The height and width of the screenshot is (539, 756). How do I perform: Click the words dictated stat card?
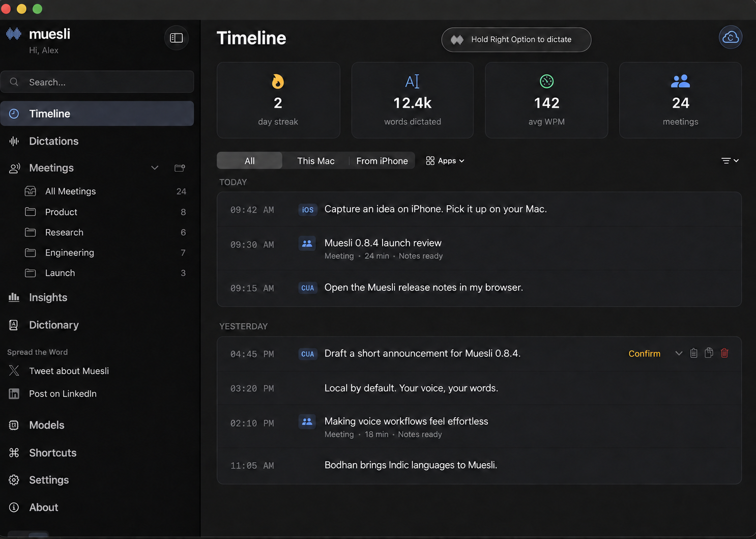(413, 100)
